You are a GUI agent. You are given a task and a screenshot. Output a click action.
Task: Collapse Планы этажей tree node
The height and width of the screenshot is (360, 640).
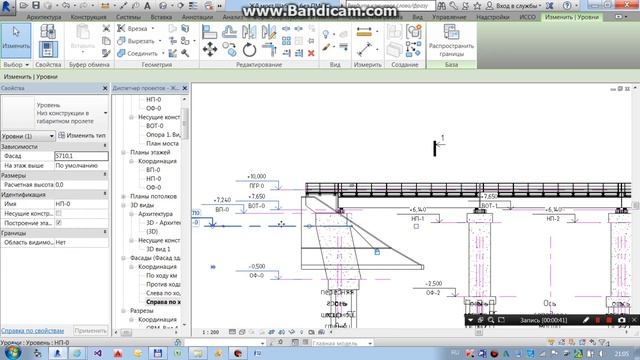(123, 152)
